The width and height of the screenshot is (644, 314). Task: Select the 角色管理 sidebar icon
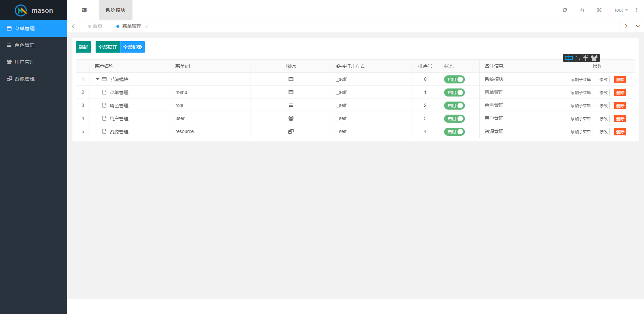point(9,45)
